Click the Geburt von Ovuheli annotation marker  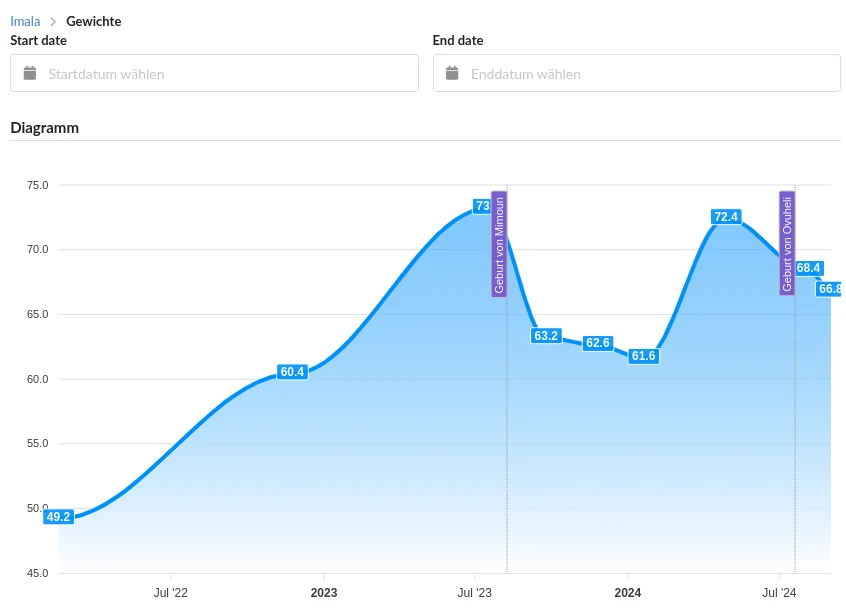click(x=787, y=243)
